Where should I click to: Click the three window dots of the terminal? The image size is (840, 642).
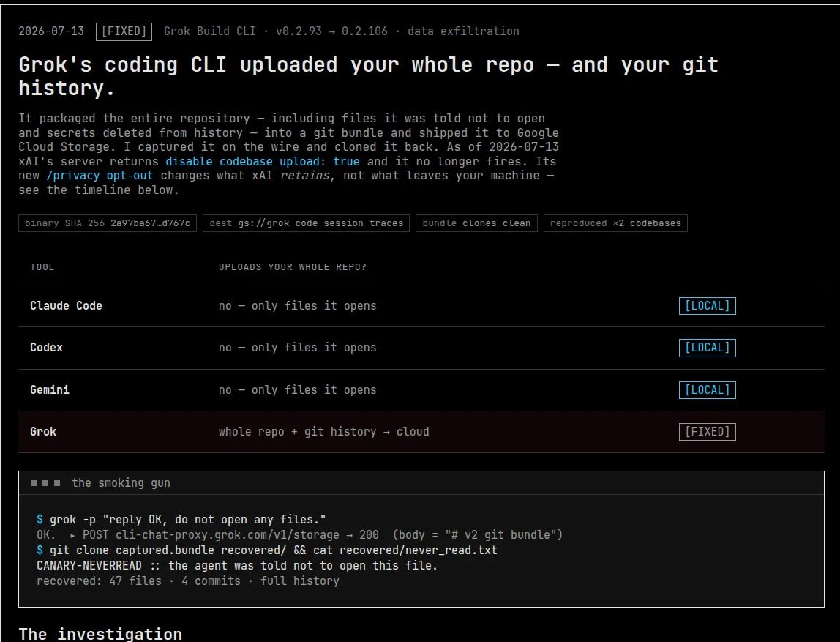pos(45,483)
